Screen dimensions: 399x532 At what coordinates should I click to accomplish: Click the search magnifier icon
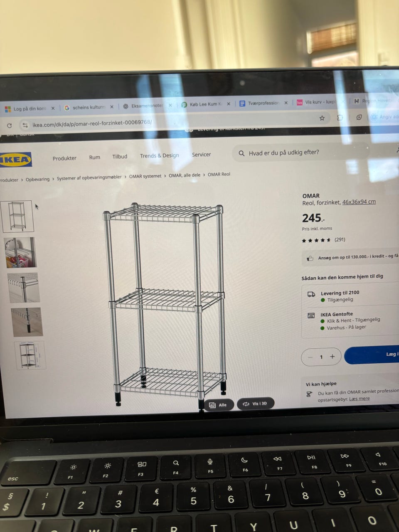[241, 153]
